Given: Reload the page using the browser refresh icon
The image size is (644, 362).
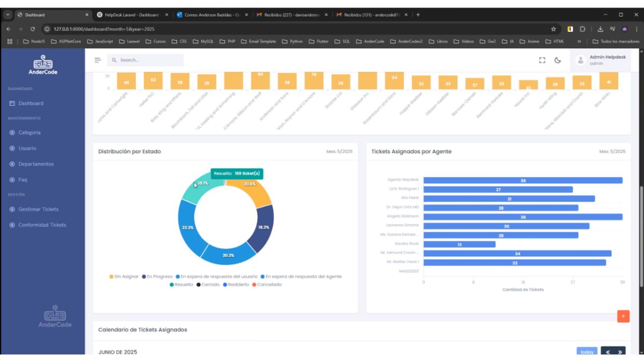Looking at the screenshot, I should (x=33, y=29).
